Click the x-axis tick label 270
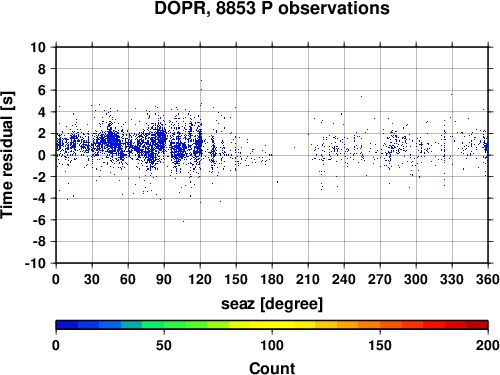 pos(380,279)
